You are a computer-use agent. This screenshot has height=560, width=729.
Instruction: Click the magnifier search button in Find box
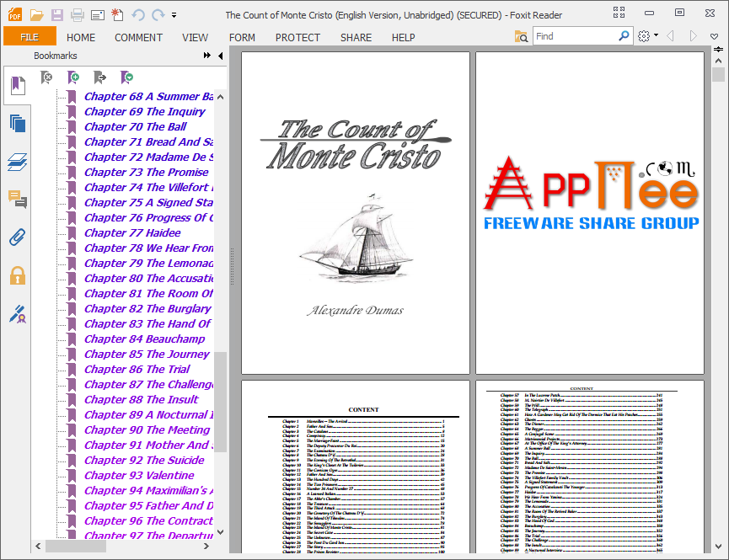624,35
